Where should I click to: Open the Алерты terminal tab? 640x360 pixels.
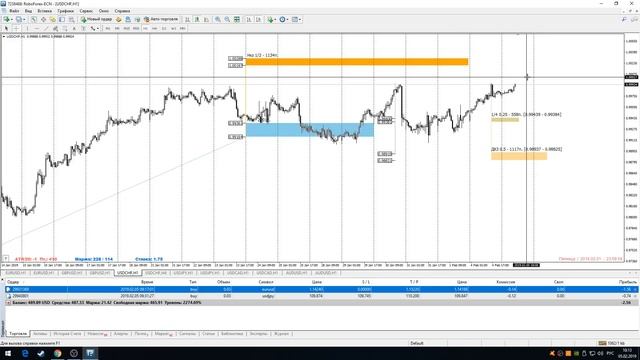pyautogui.click(x=121, y=334)
